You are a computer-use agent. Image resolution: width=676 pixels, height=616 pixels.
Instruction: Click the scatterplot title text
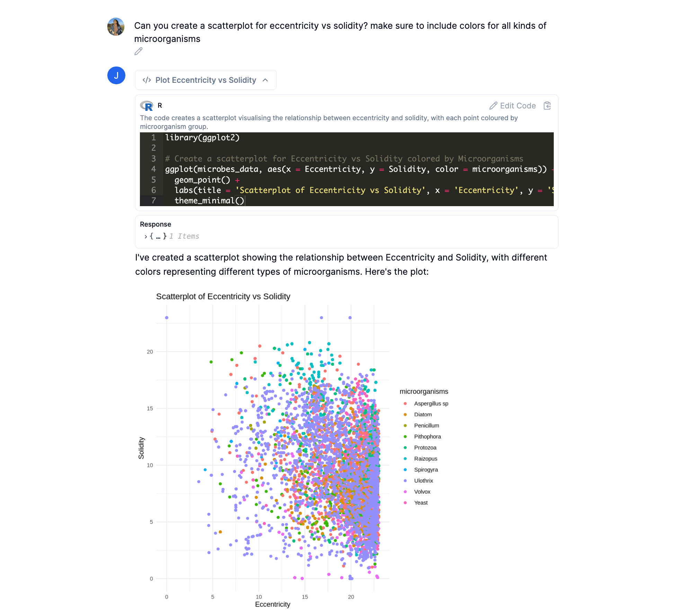point(223,297)
